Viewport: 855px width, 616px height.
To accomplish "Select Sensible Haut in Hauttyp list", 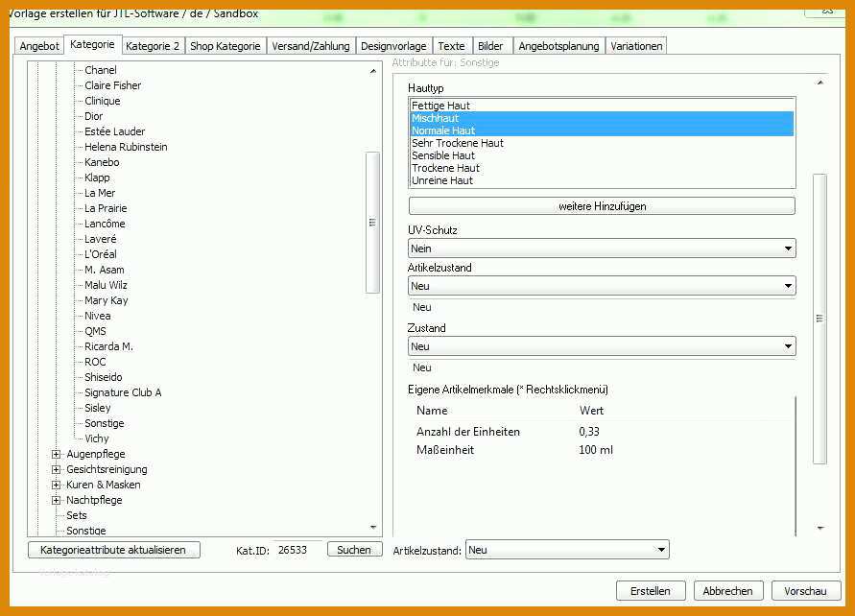I will [x=602, y=155].
